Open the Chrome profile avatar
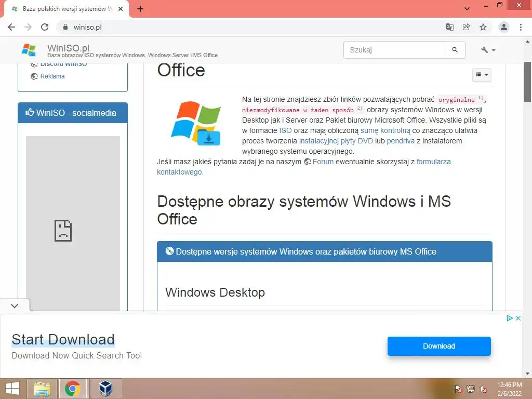 (504, 27)
